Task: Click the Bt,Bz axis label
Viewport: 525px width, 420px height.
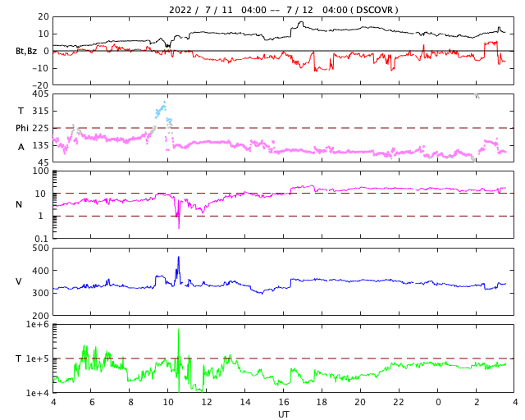Action: click(x=26, y=51)
